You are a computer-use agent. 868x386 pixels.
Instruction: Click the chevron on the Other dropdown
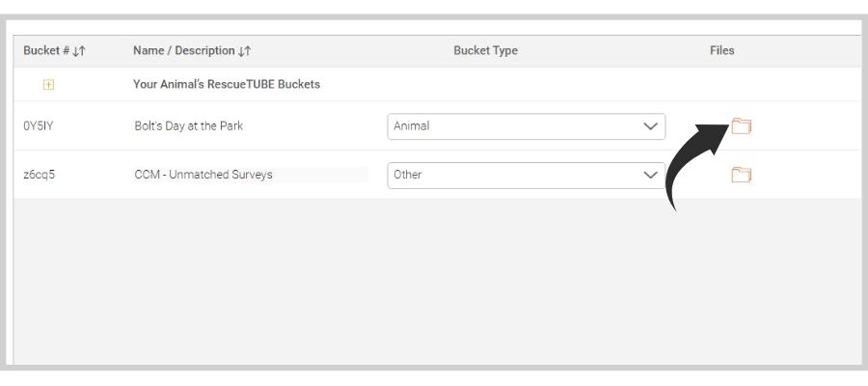(x=650, y=175)
